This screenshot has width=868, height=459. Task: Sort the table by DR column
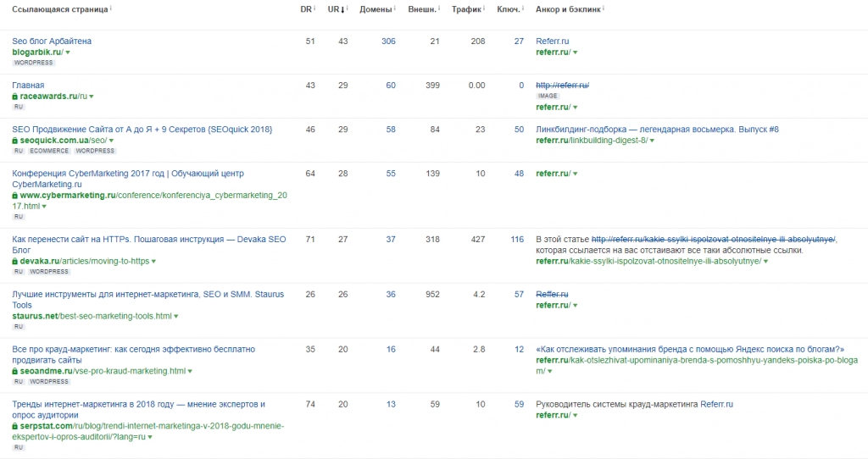(x=306, y=9)
